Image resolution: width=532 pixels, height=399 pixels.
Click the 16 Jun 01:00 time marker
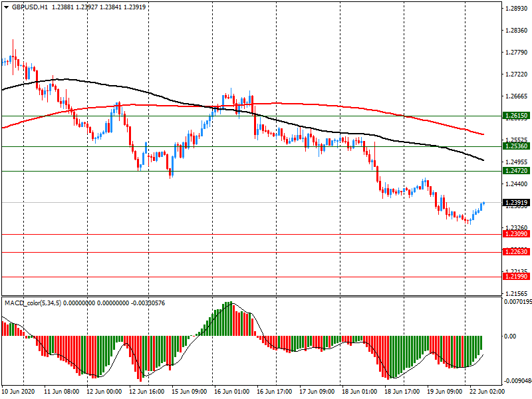(x=231, y=392)
